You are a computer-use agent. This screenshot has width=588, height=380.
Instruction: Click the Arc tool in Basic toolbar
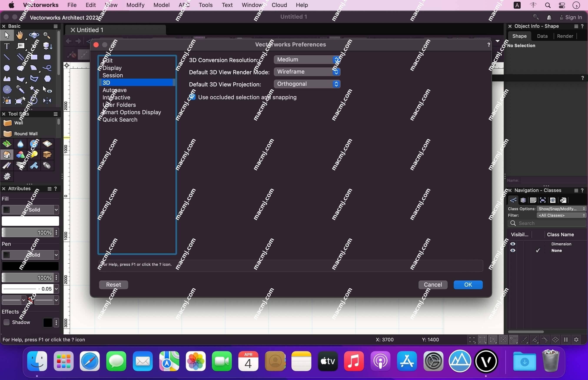point(33,68)
